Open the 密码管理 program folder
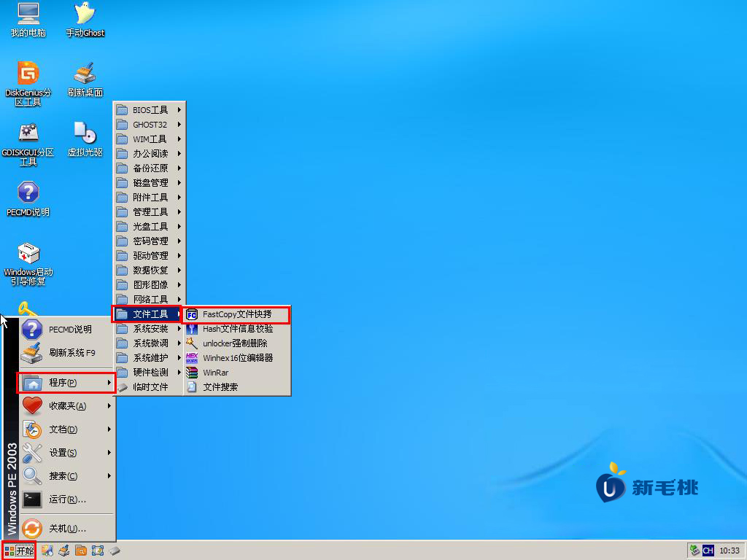Screen dimensions: 747x560 [x=149, y=241]
